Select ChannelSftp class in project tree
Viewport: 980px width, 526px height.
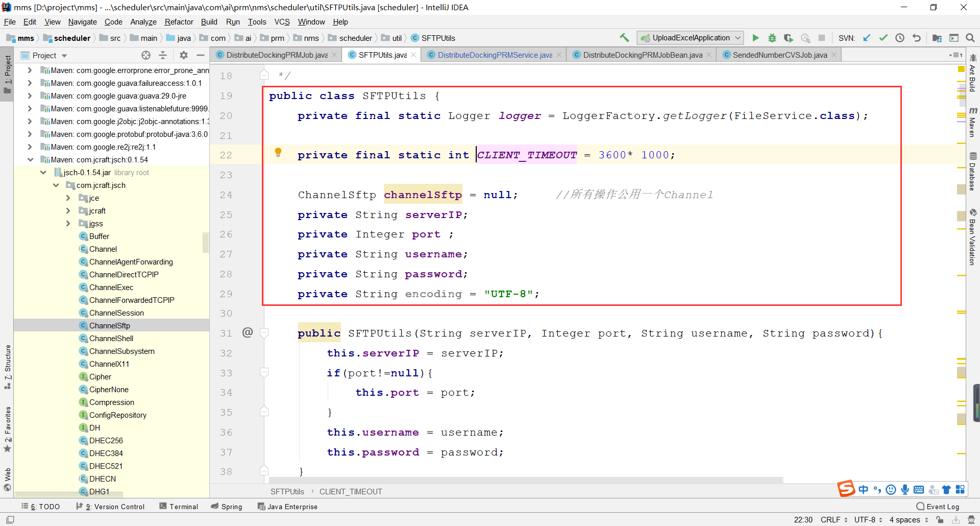(x=109, y=325)
